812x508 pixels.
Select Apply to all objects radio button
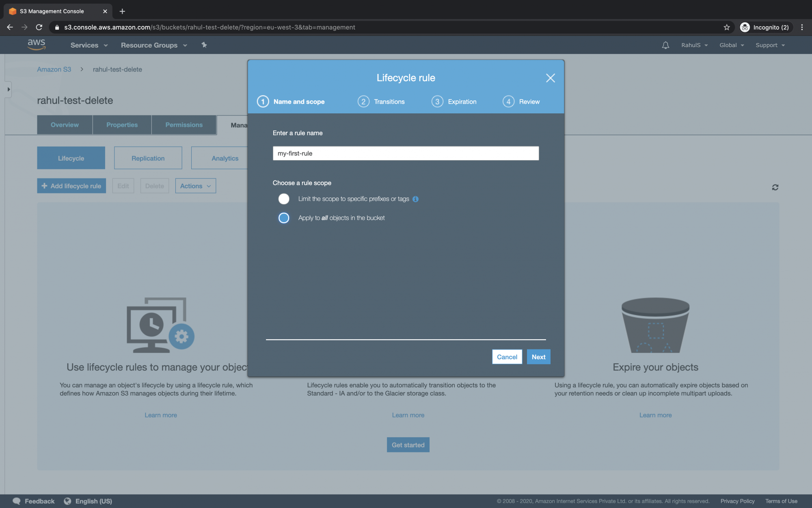pyautogui.click(x=283, y=217)
